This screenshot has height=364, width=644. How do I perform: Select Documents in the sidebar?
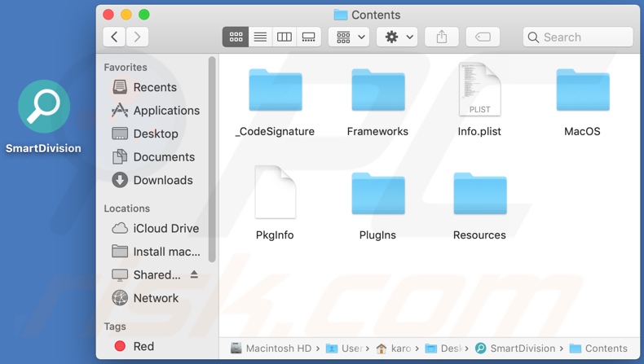[153, 157]
